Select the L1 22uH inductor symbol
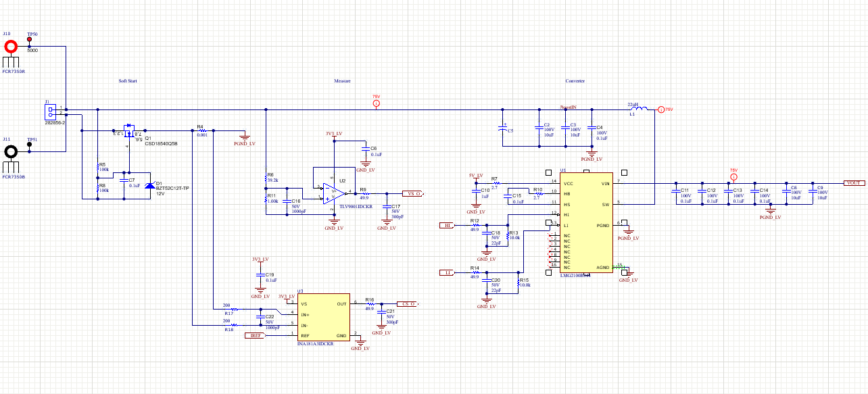This screenshot has width=868, height=394. point(638,109)
